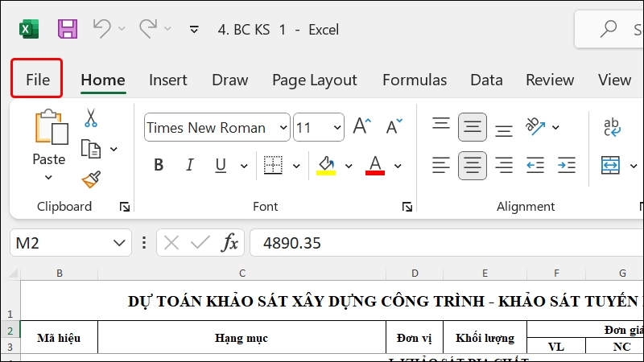Open the Data tab
This screenshot has height=362, width=644.
(486, 80)
